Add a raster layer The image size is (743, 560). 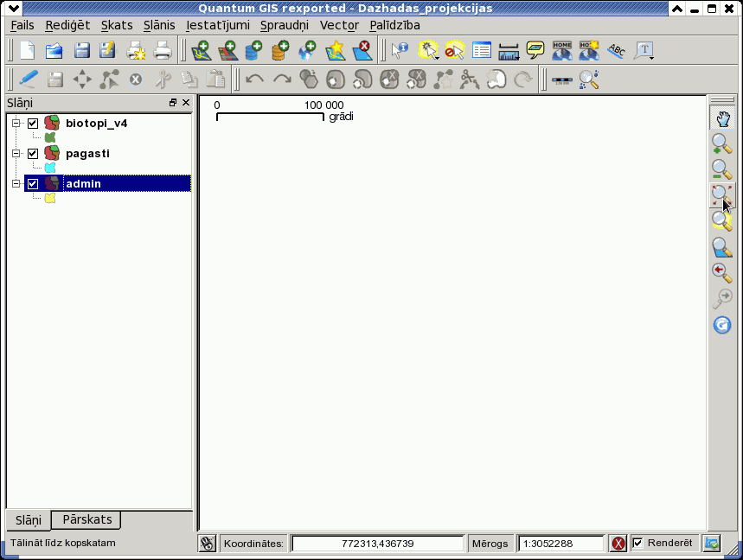[x=227, y=50]
